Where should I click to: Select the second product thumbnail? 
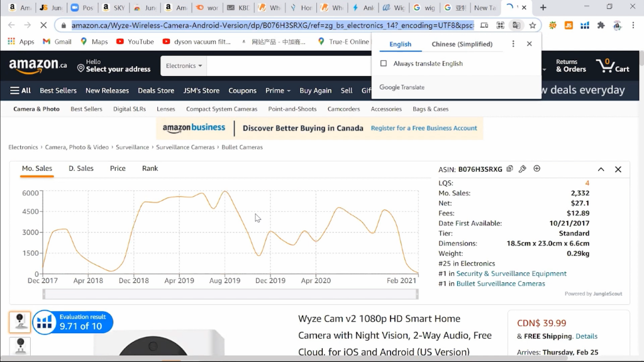(x=19, y=347)
